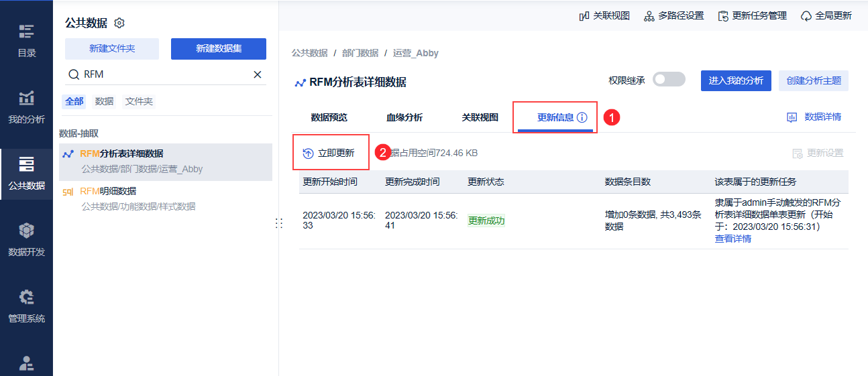Screen dimensions: 868x376
Task: Switch to the 数据预览 tab
Action: click(329, 117)
